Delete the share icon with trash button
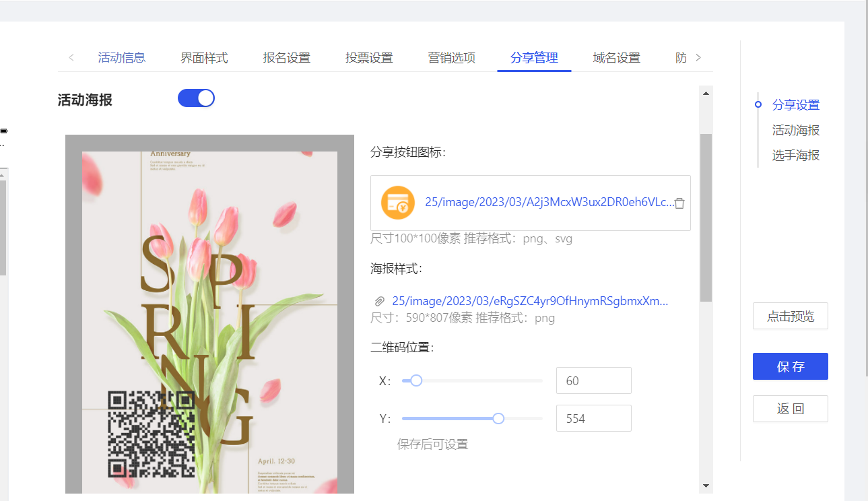 [x=679, y=203]
